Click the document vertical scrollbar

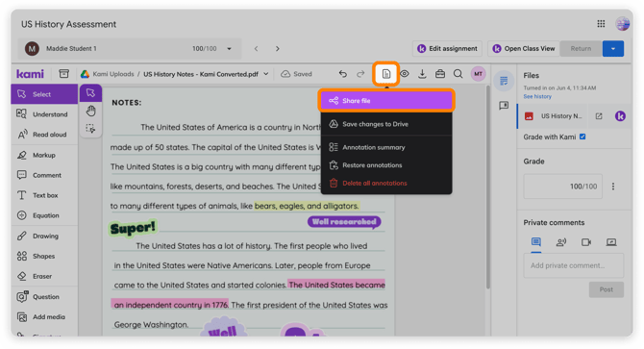488,187
